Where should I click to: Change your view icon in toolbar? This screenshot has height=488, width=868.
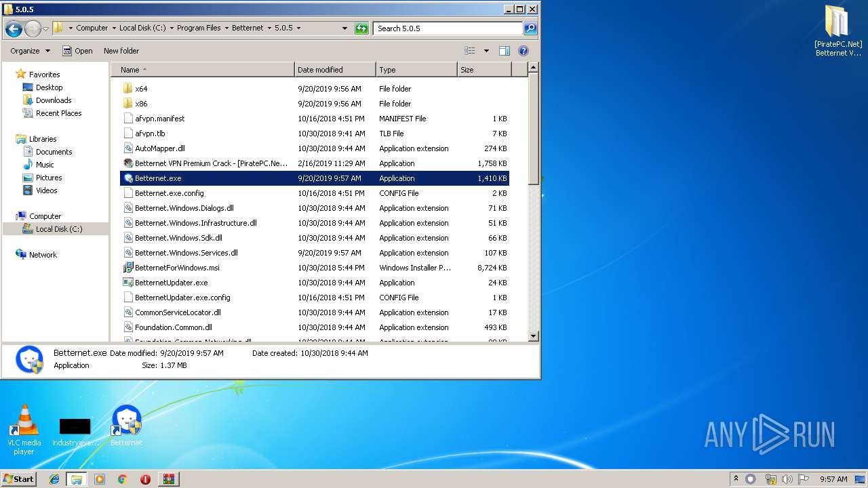469,51
